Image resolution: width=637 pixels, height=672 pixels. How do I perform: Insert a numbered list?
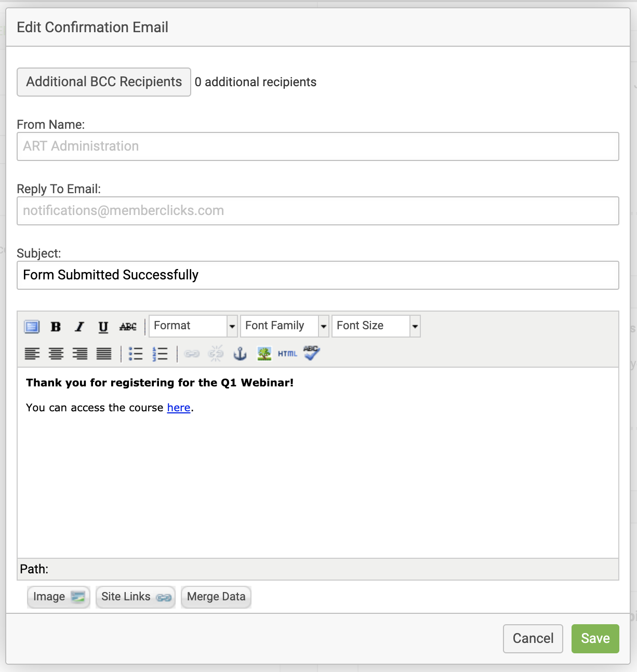160,354
